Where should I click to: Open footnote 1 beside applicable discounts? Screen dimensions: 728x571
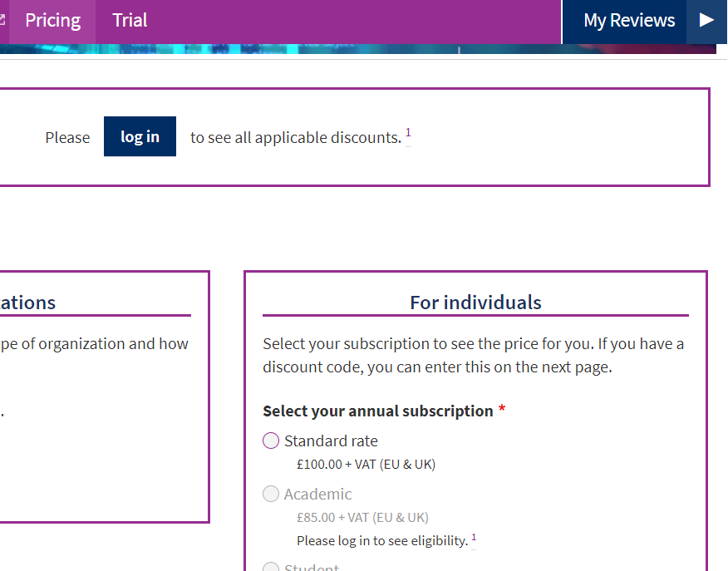tap(408, 133)
